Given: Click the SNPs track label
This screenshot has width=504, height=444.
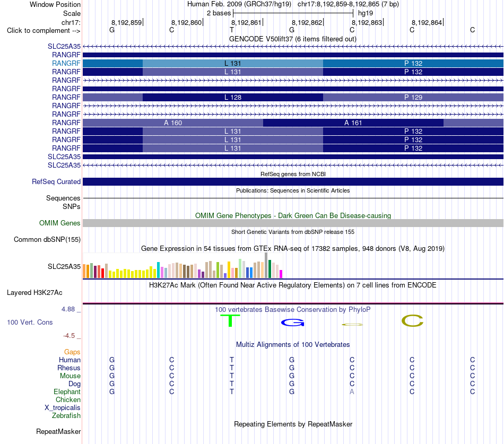Looking at the screenshot, I should coord(72,206).
